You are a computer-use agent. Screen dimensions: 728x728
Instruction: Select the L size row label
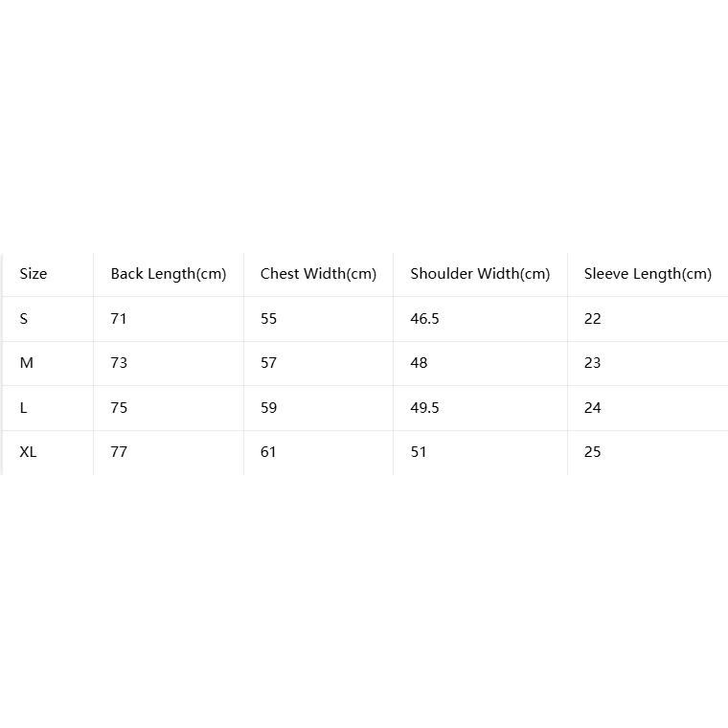coord(23,408)
